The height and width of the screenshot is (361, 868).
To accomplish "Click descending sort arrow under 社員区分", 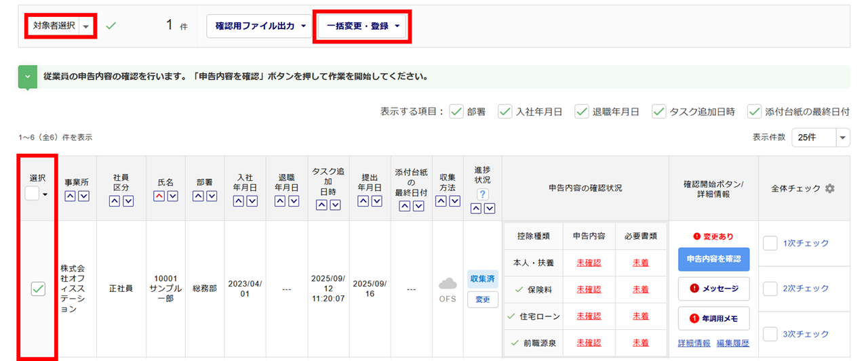I will pos(128,201).
